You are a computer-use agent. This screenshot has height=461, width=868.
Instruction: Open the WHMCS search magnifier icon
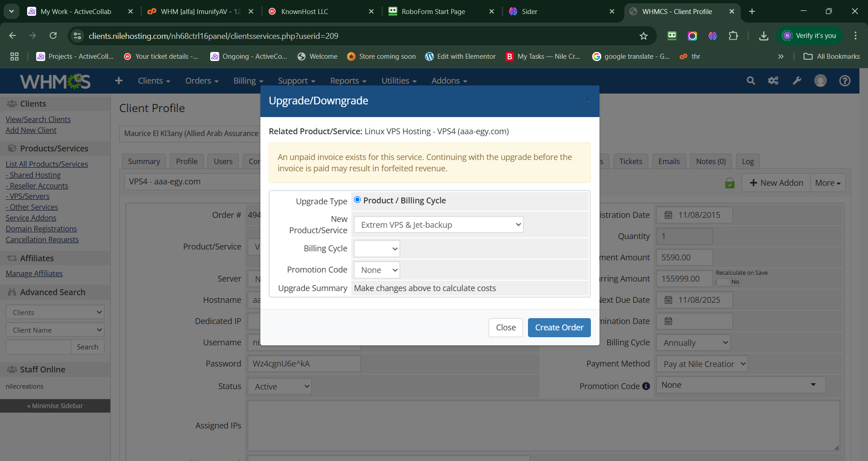click(751, 80)
